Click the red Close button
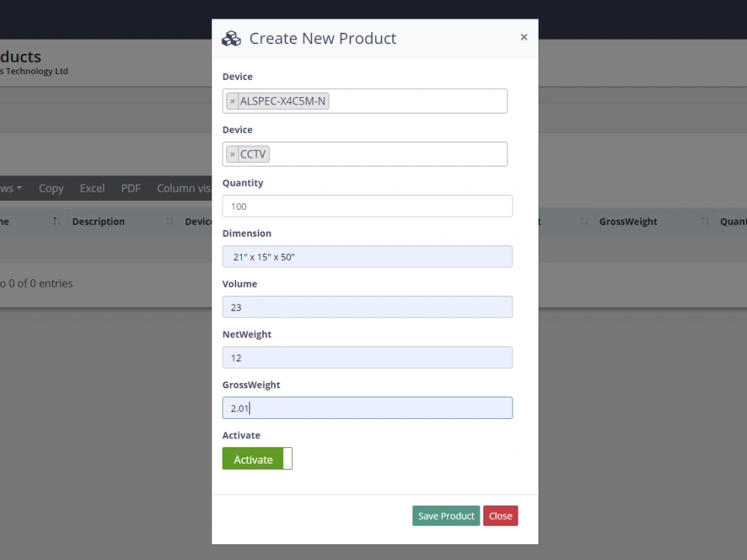 pyautogui.click(x=500, y=516)
